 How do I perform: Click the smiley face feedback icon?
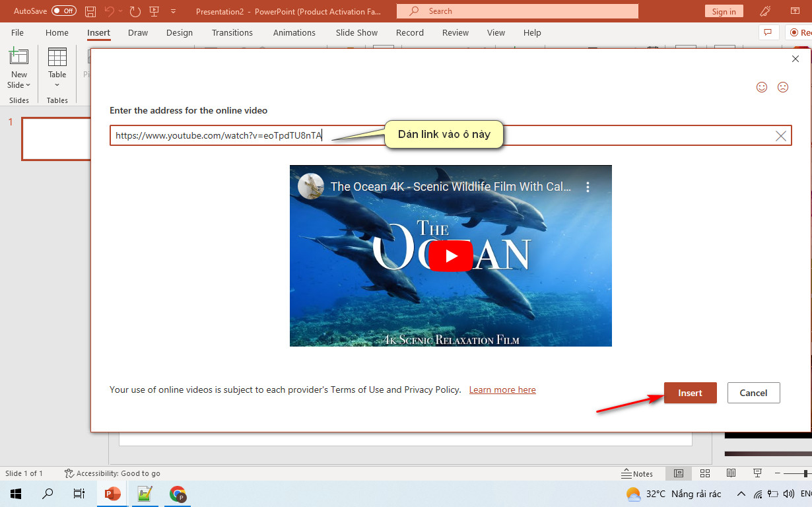pos(762,87)
